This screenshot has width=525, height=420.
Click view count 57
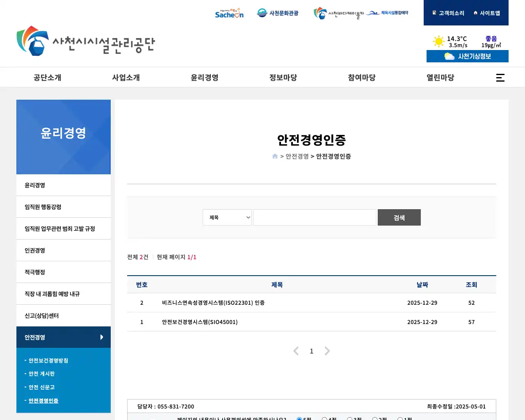[x=472, y=322]
